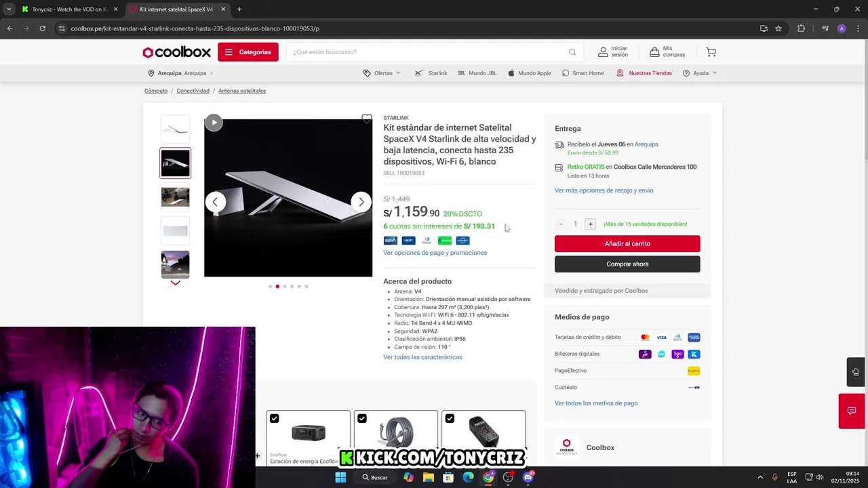This screenshot has width=868, height=488.
Task: Add product to wishlist heart
Action: pyautogui.click(x=367, y=119)
